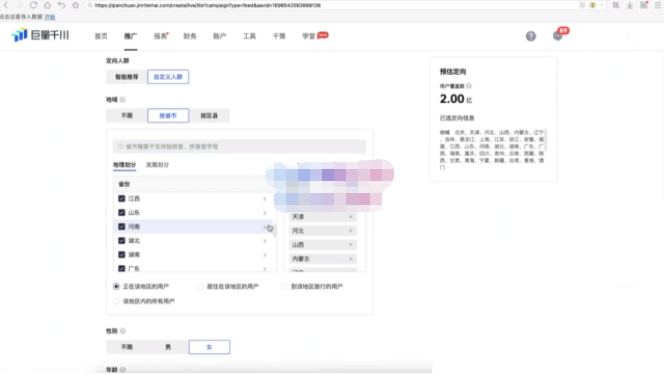Select the 居住在该地区的用户 radio option

(x=200, y=287)
